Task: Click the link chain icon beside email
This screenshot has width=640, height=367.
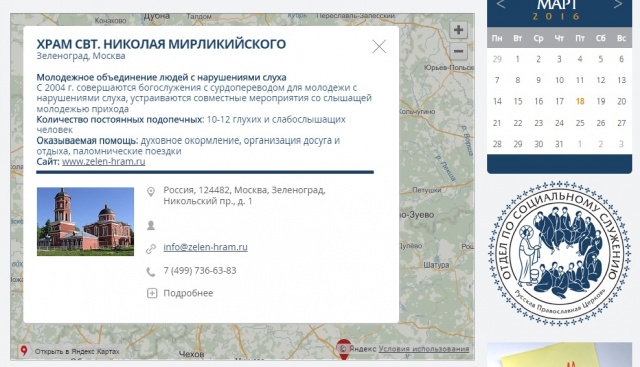Action: [151, 249]
